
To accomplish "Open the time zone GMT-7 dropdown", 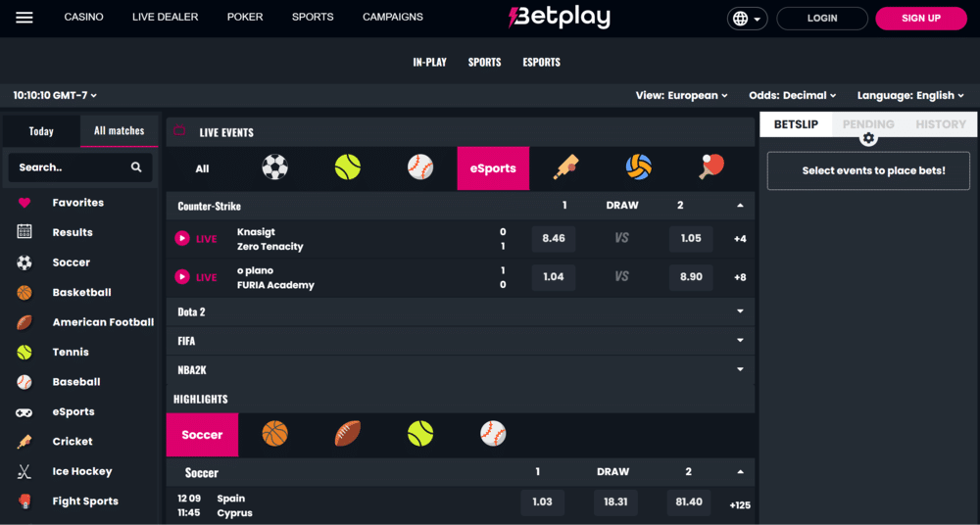I will (x=55, y=96).
